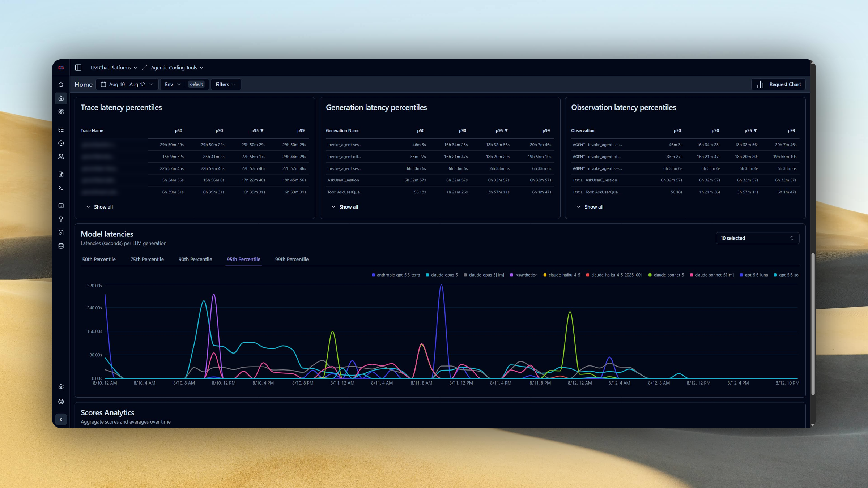Toggle claude-sonnet-5 series in legend

(x=666, y=275)
